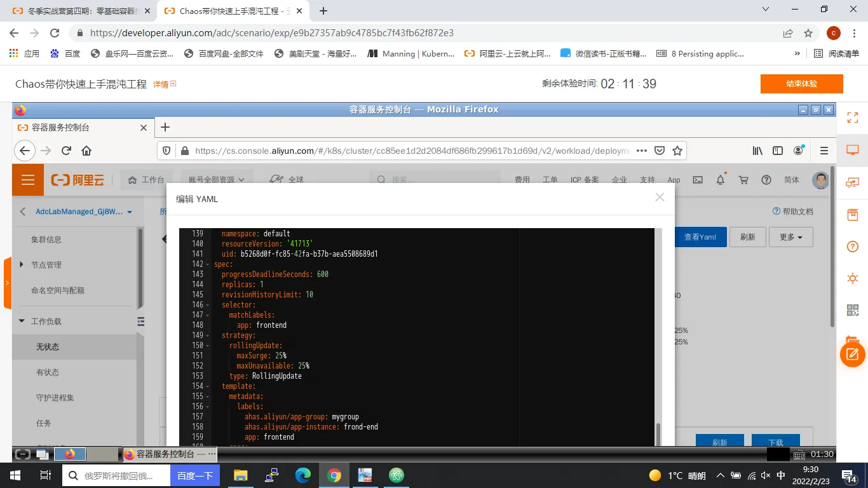Screen dimensions: 868x488
Task: Bookmark this page in Chrome star icon
Action: click(808, 33)
